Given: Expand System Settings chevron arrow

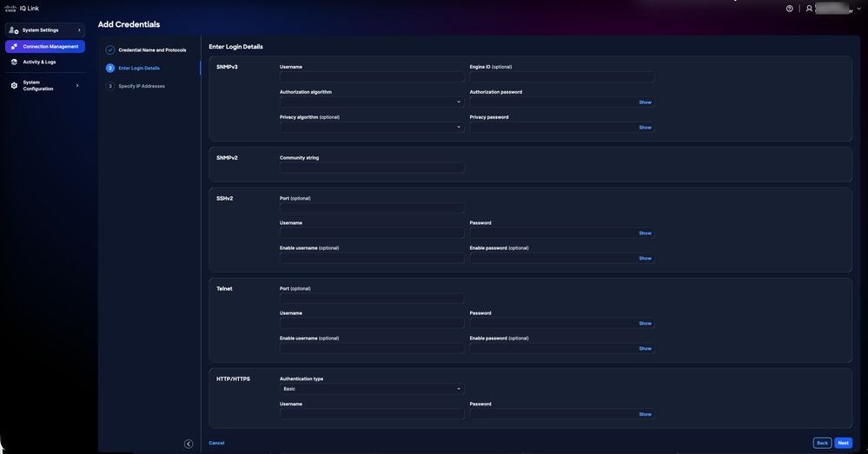Looking at the screenshot, I should pos(79,30).
